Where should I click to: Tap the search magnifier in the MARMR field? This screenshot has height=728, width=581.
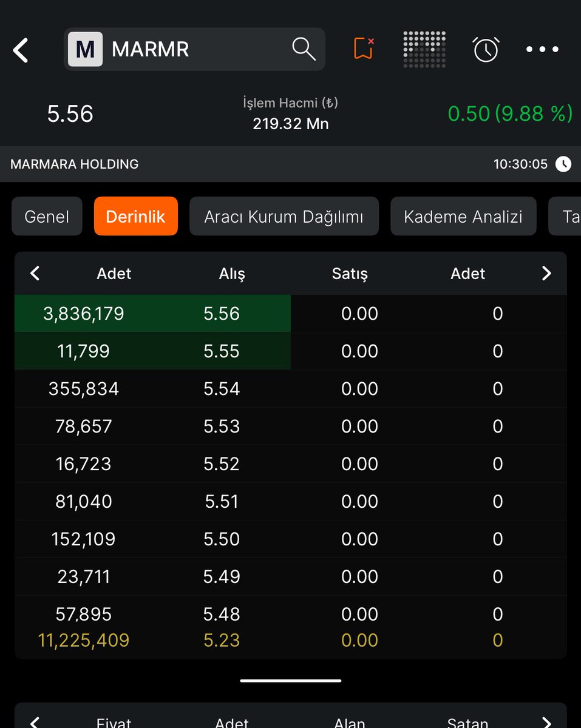[304, 49]
